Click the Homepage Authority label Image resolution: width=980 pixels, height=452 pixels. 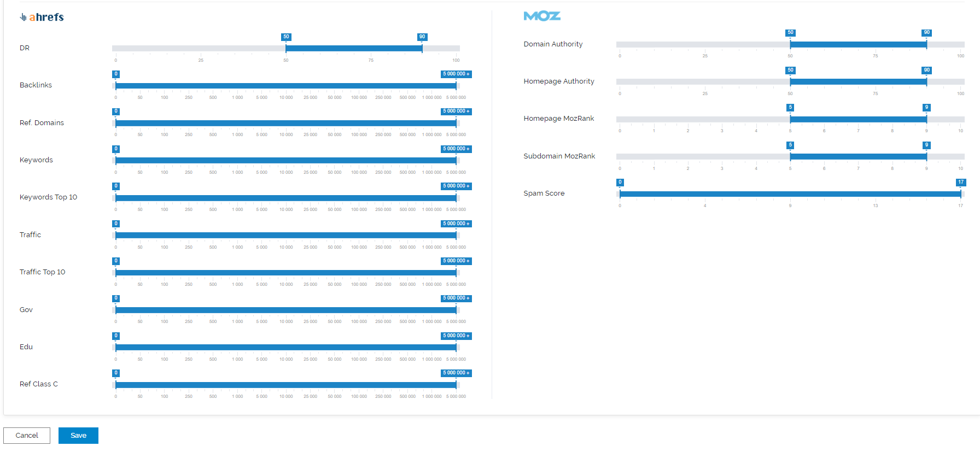[559, 81]
